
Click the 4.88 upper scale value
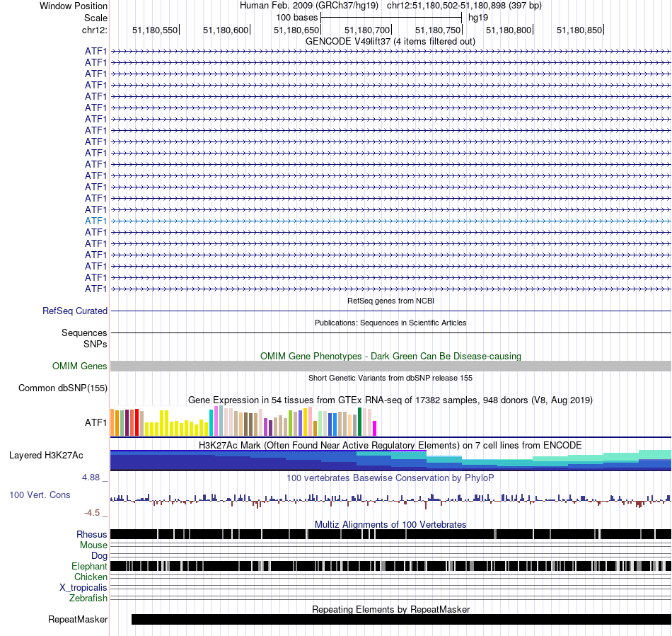tap(91, 478)
